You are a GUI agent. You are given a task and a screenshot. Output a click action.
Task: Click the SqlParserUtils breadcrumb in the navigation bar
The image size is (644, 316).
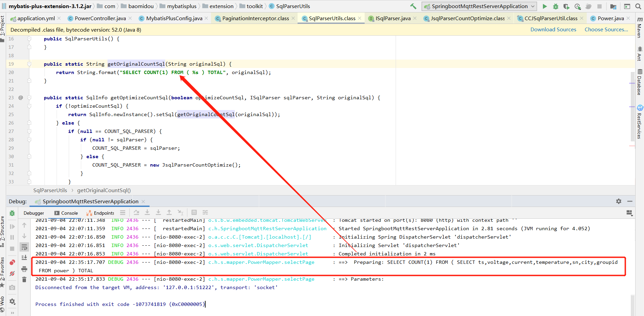(289, 6)
